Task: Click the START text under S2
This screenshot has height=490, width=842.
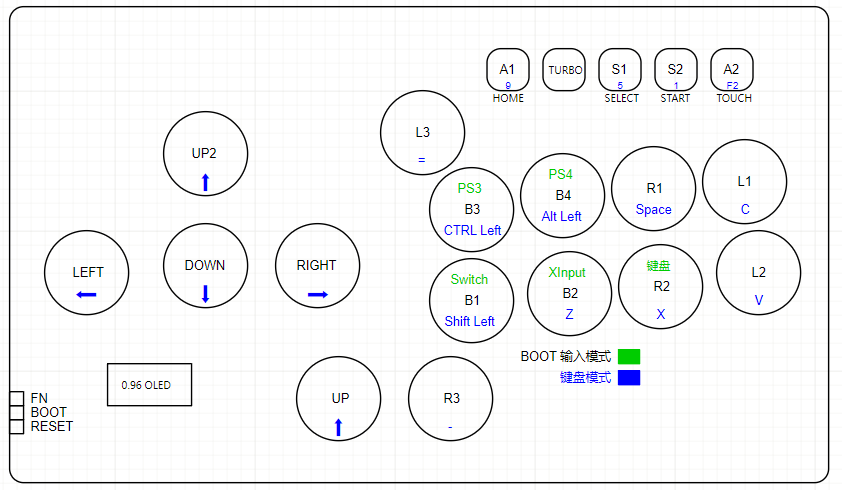Action: click(x=675, y=98)
